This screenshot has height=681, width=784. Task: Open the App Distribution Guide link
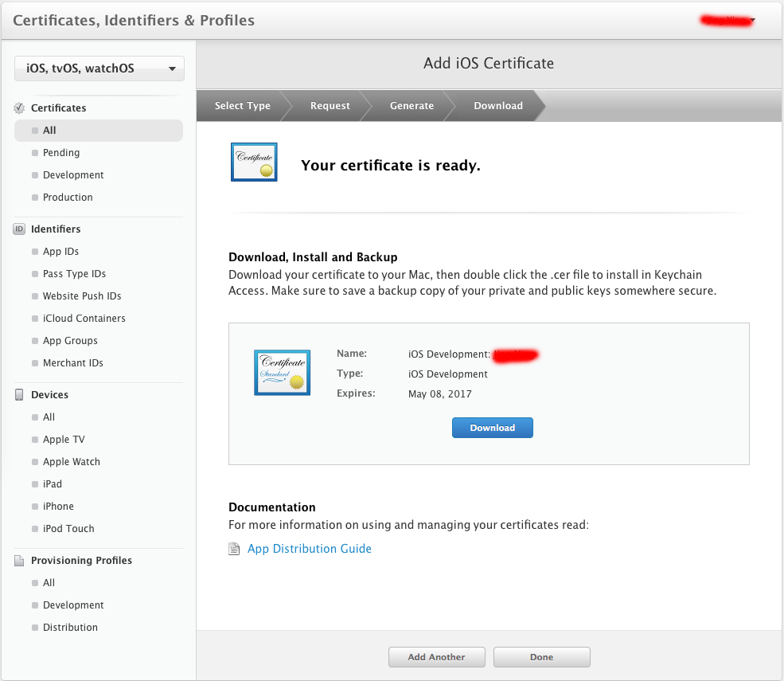coord(309,549)
